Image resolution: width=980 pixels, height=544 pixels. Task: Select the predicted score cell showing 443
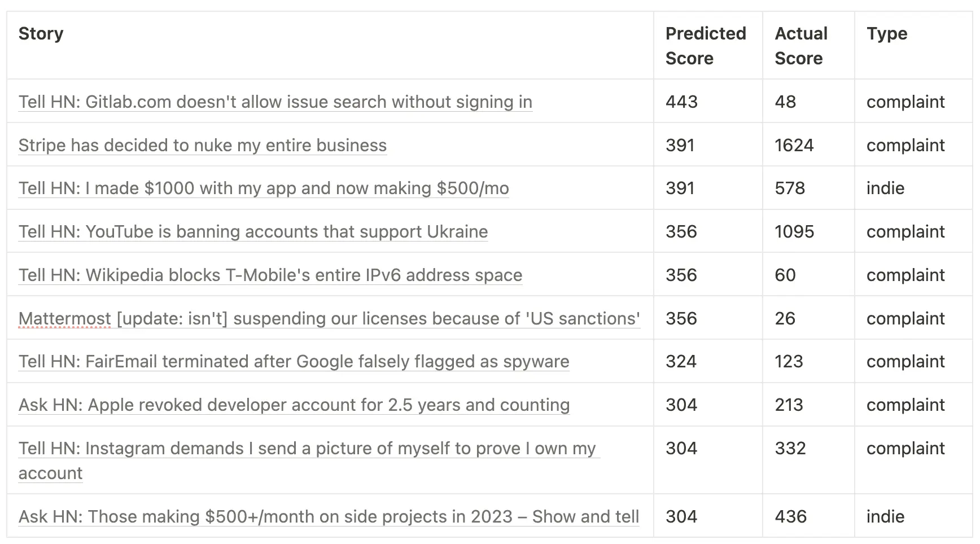pos(681,102)
